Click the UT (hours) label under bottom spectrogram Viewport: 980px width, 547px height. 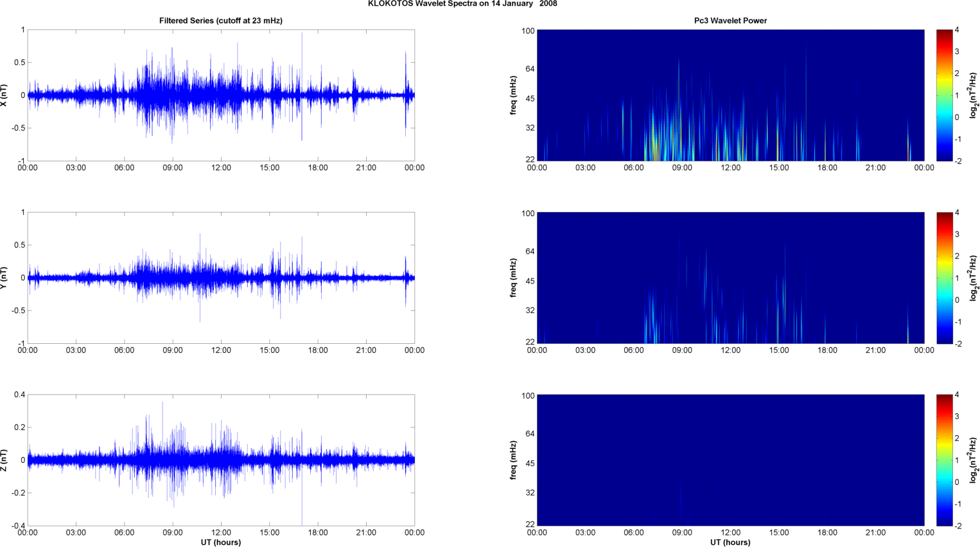coord(730,543)
